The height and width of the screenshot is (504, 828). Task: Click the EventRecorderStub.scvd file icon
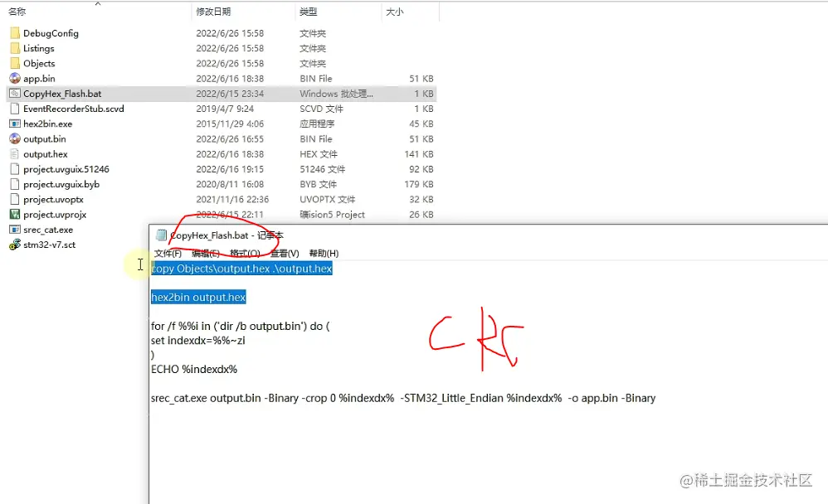15,109
